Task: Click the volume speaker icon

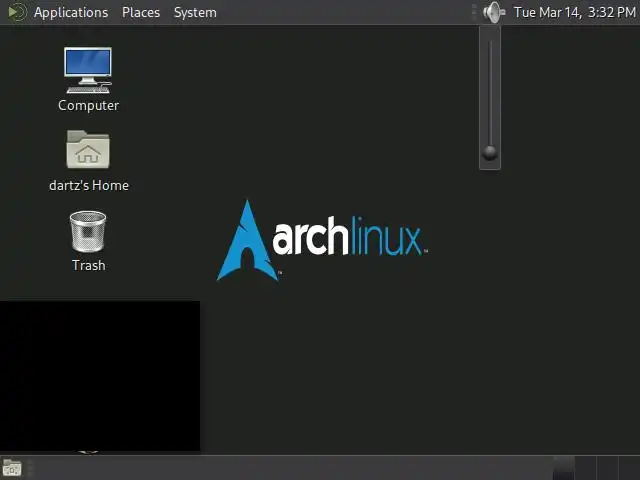Action: pos(494,12)
